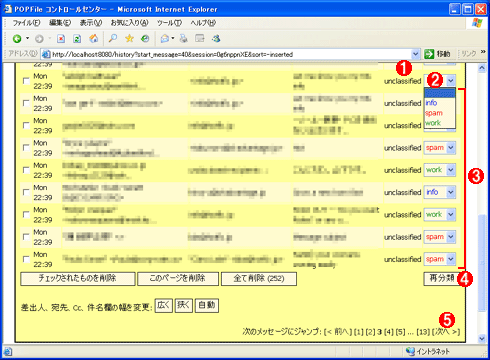Tick the checkbox of the row with open dropdown
Screen dimensions: 490x360
point(26,81)
